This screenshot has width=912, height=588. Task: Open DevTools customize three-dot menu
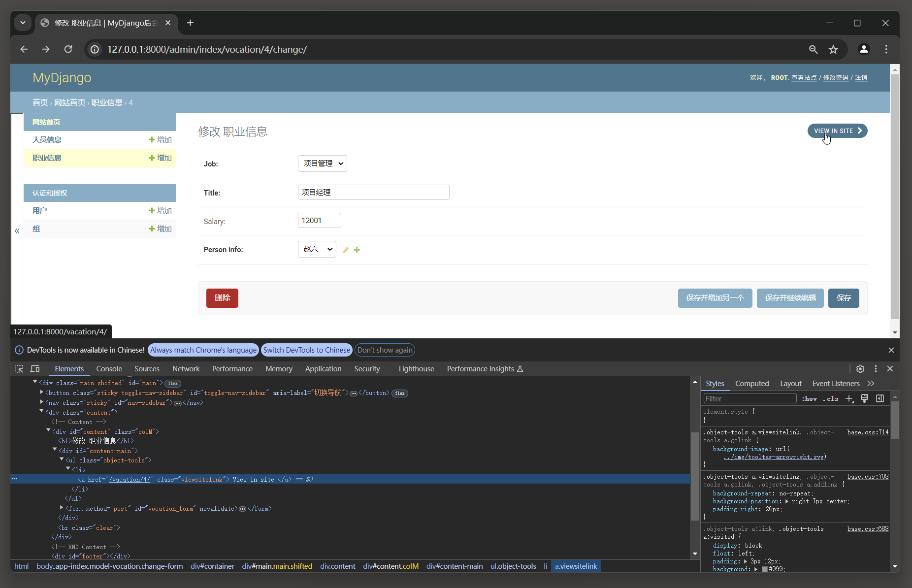point(876,369)
